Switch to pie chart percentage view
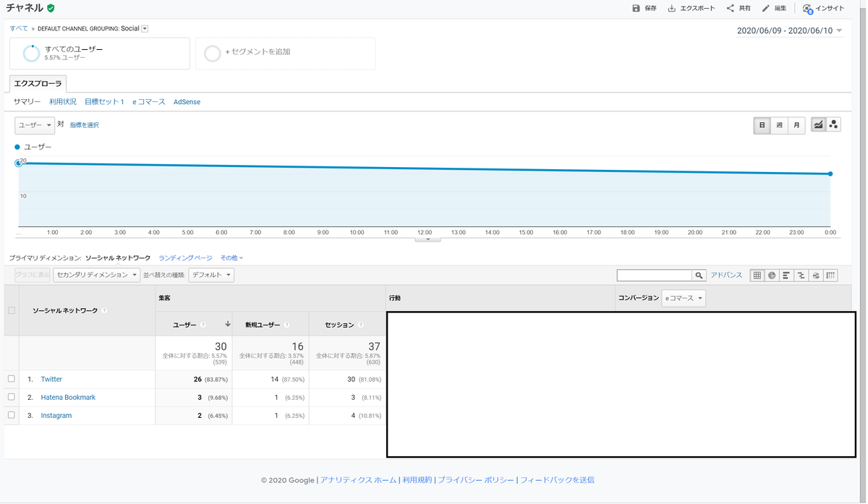The height and width of the screenshot is (504, 868). click(772, 276)
